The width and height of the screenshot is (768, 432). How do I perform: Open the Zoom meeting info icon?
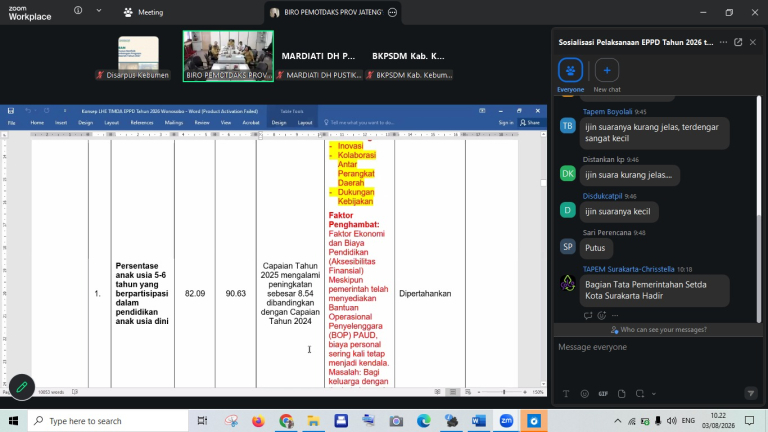click(78, 10)
